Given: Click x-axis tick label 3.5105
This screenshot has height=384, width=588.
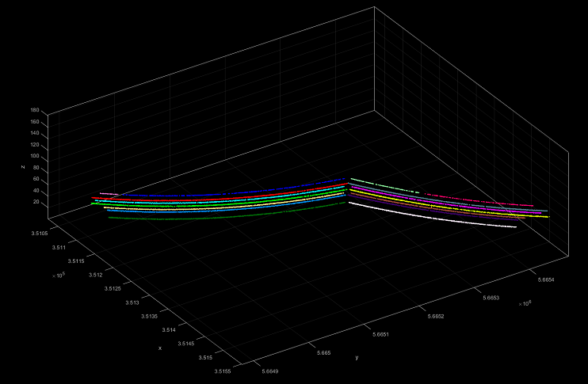Looking at the screenshot, I should pyautogui.click(x=40, y=233).
